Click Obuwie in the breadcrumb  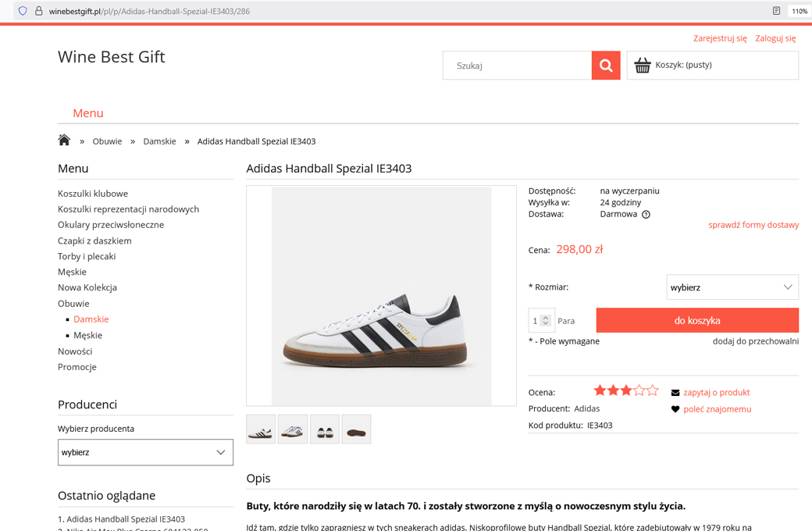point(107,141)
